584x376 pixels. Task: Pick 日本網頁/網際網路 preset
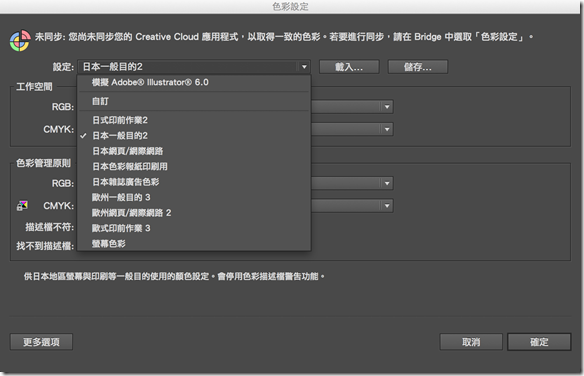(x=194, y=151)
